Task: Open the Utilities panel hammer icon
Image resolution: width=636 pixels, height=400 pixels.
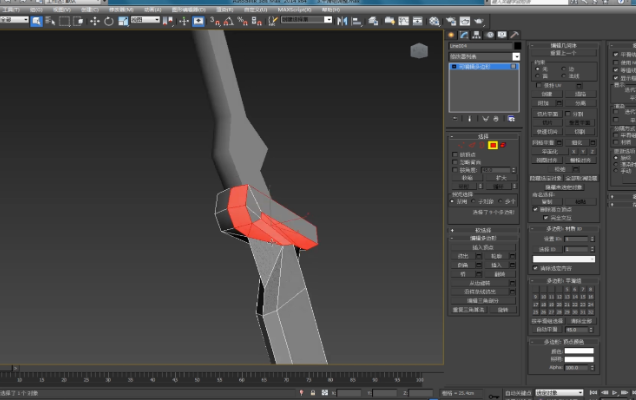Action: 513,34
